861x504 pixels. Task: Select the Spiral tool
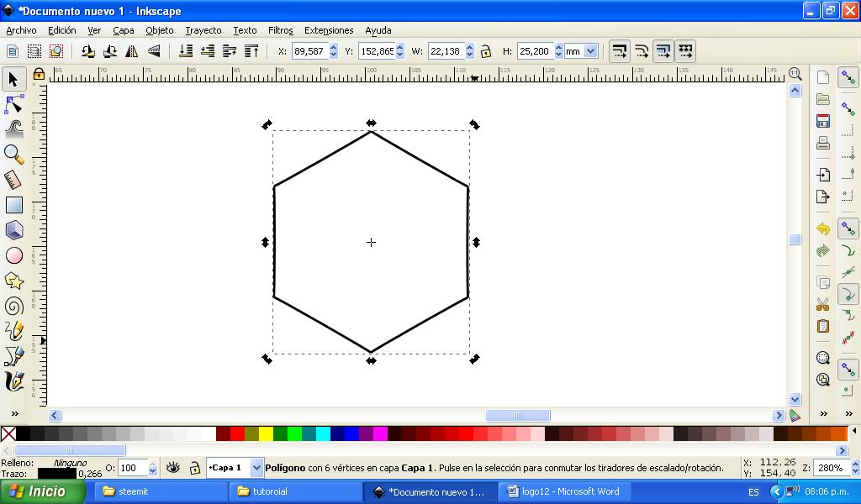[x=13, y=306]
